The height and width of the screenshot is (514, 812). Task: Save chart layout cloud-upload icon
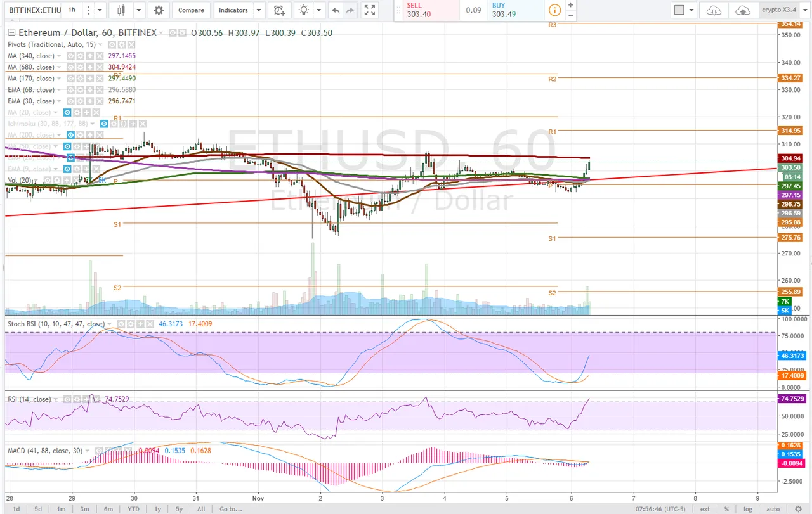tap(742, 10)
